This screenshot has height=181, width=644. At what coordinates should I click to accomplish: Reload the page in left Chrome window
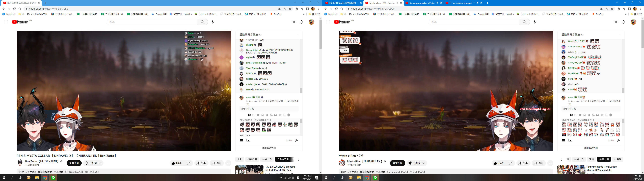14,9
